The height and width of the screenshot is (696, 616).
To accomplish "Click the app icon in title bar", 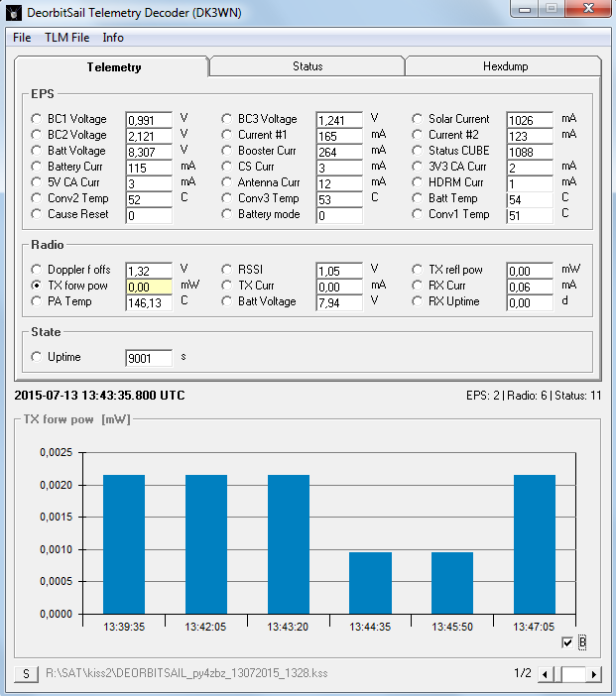I will [15, 13].
